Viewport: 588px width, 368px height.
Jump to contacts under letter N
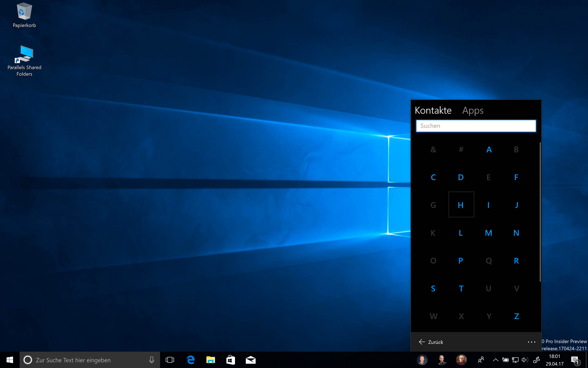tap(516, 233)
